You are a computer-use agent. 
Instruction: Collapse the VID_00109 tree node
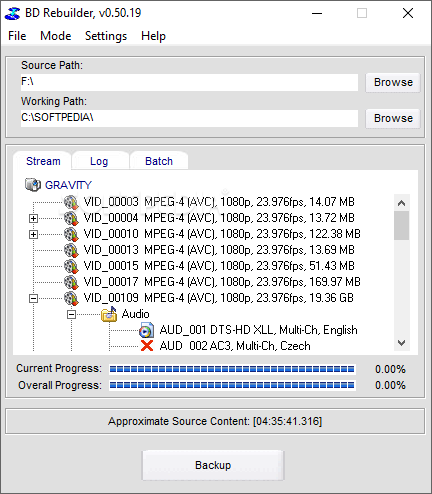coord(33,298)
